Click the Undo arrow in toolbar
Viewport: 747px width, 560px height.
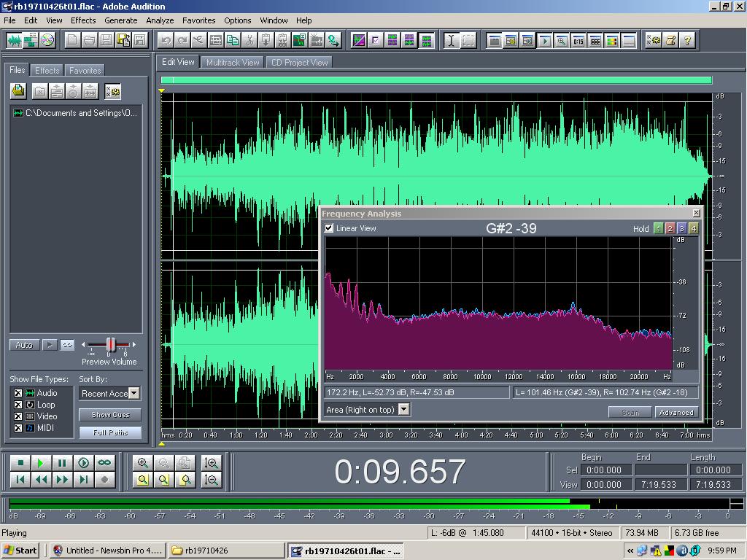pyautogui.click(x=166, y=40)
